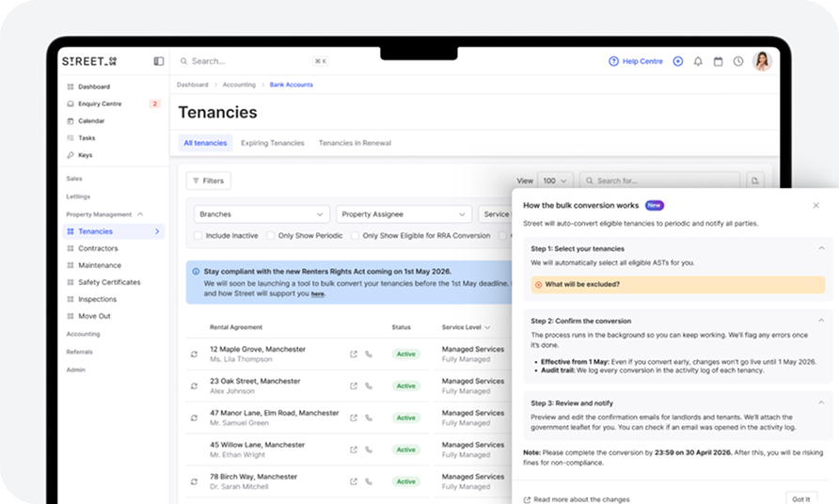Click the notifications bell icon
Viewport: 839px width, 504px height.
click(x=698, y=61)
